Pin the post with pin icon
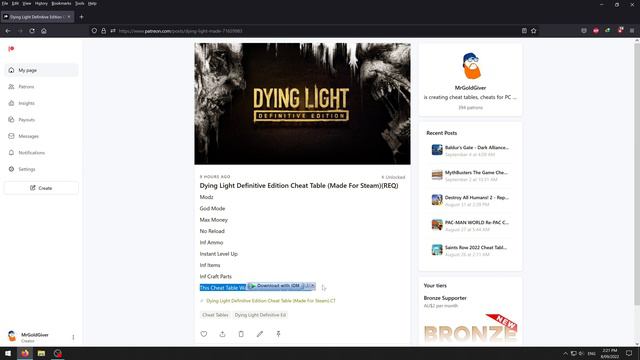 278,334
